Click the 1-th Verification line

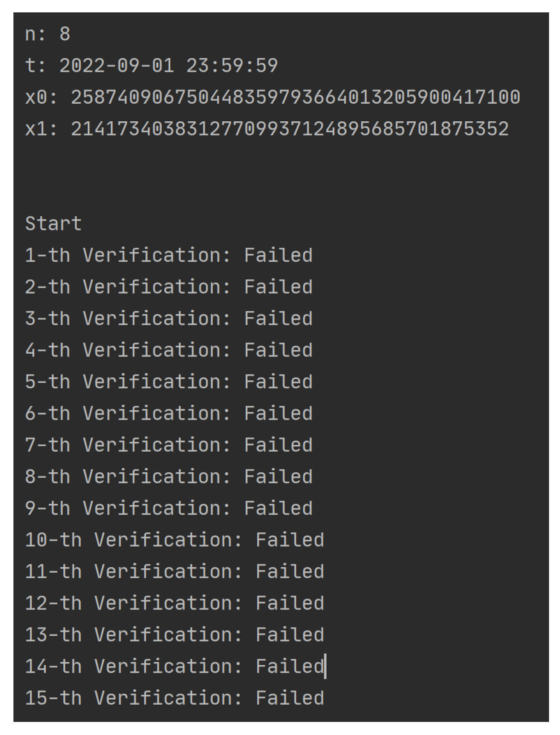169,255
